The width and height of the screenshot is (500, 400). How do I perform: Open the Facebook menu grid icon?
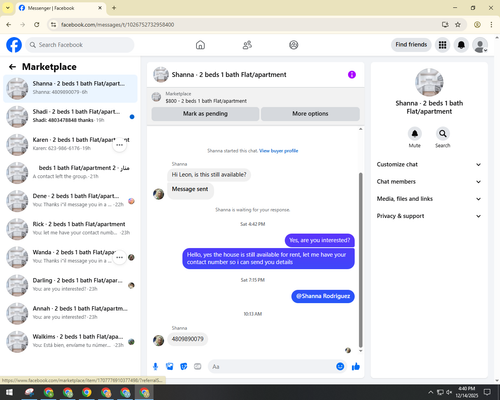[x=442, y=45]
